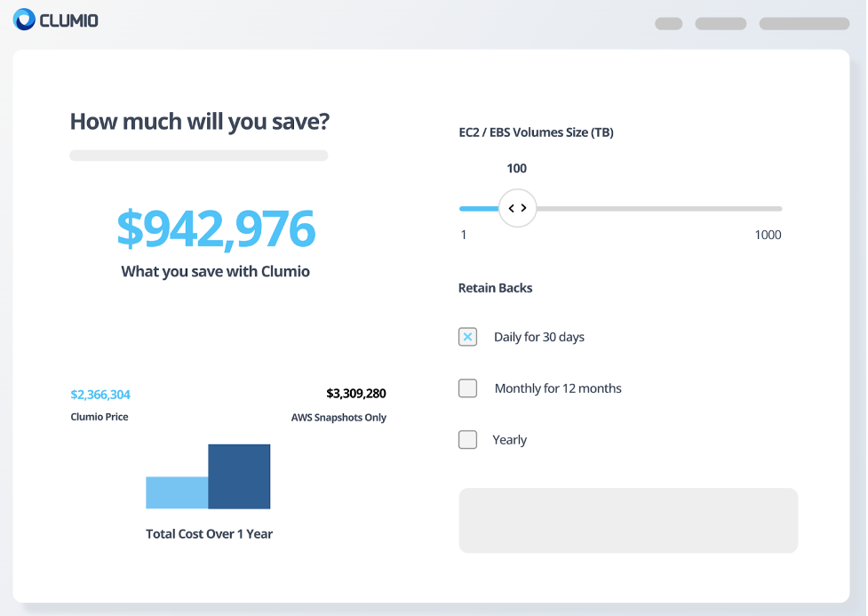Move the EC2/EBS volume size slider handle
Viewport: 868px width, 616px height.
518,207
